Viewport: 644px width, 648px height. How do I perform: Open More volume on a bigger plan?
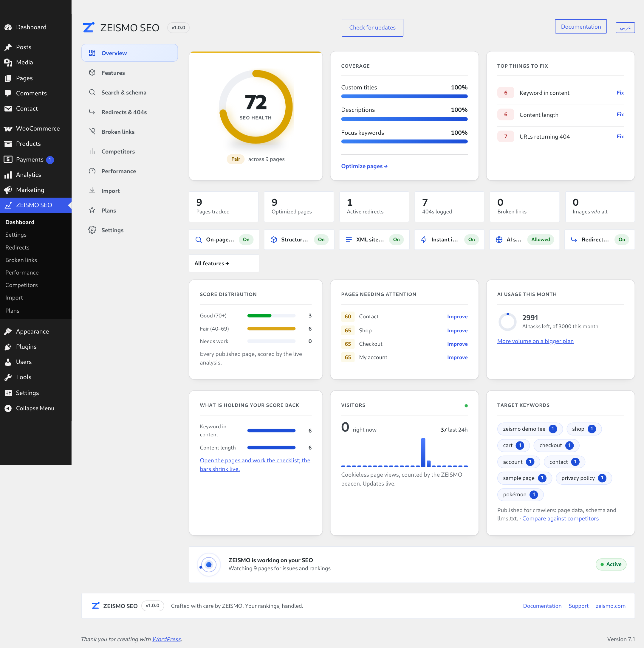(535, 341)
